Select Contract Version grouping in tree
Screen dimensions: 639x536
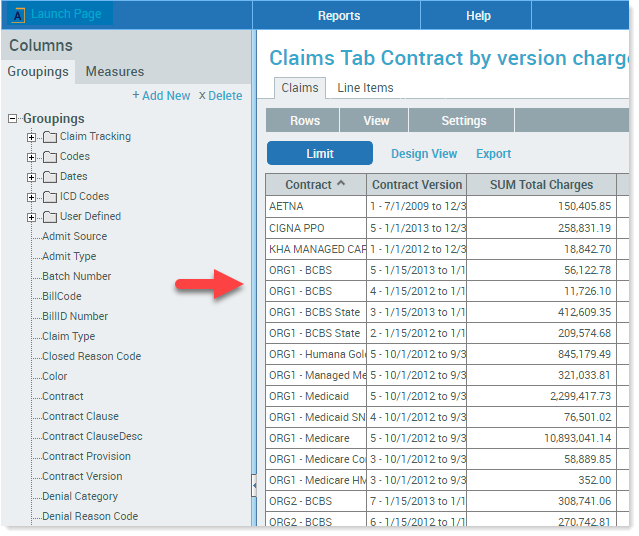[82, 476]
